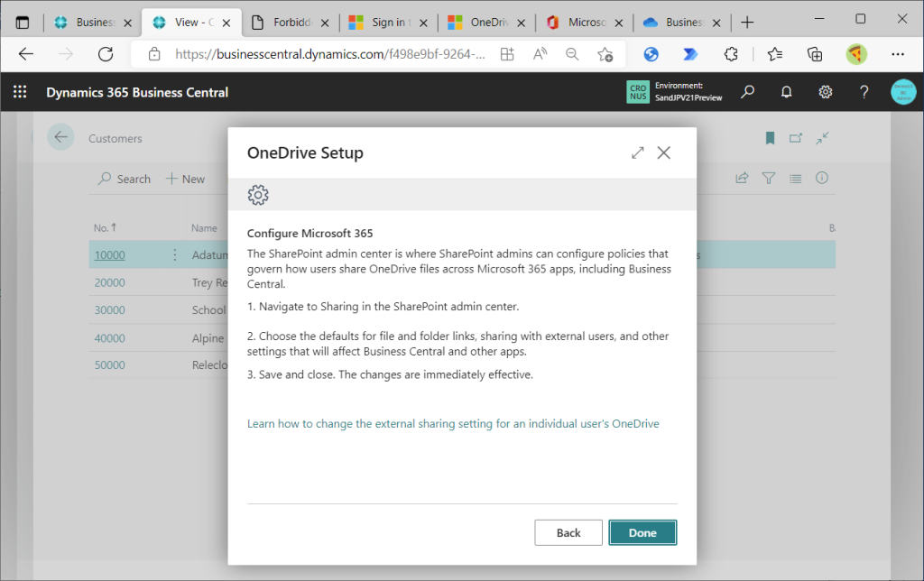Open the notifications bell

click(786, 92)
